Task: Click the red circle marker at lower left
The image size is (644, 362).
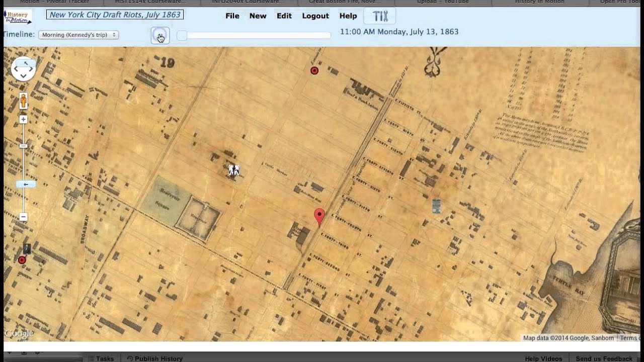Action: (22, 260)
